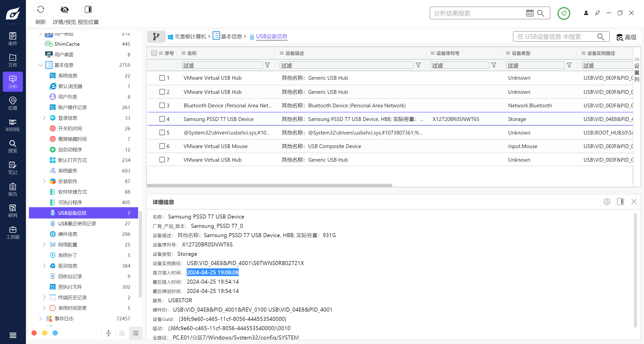Click the 高级 advanced search button
Screen dimensions: 644x344
tap(626, 37)
